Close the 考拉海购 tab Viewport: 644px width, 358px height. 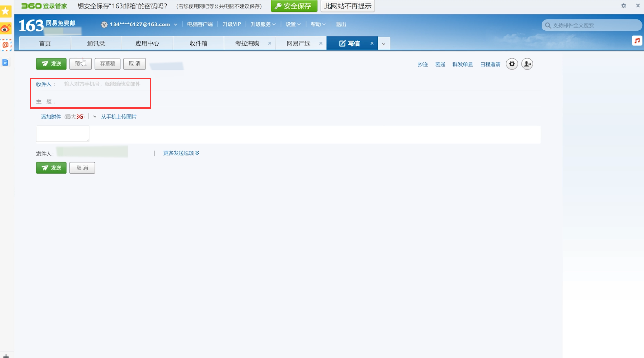click(x=270, y=43)
